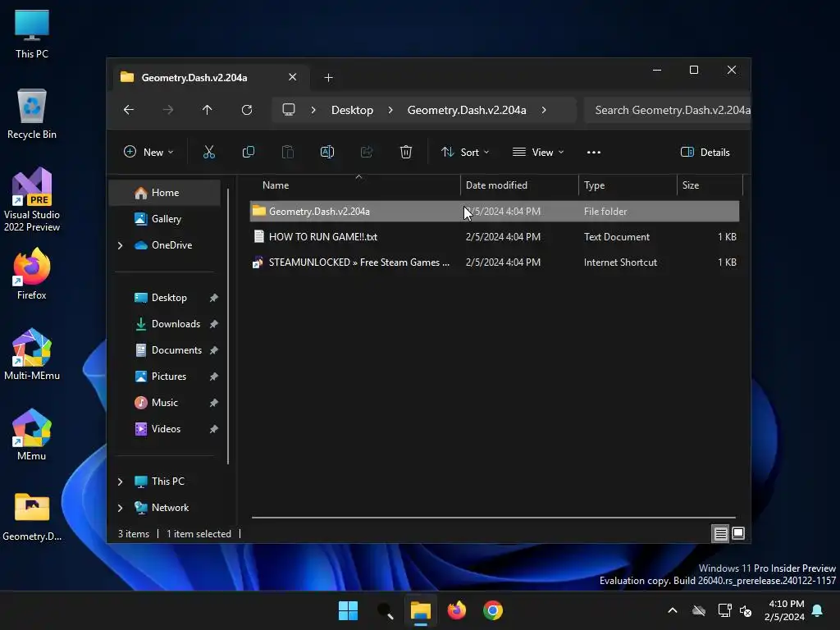Open Firefox from taskbar

(456, 610)
